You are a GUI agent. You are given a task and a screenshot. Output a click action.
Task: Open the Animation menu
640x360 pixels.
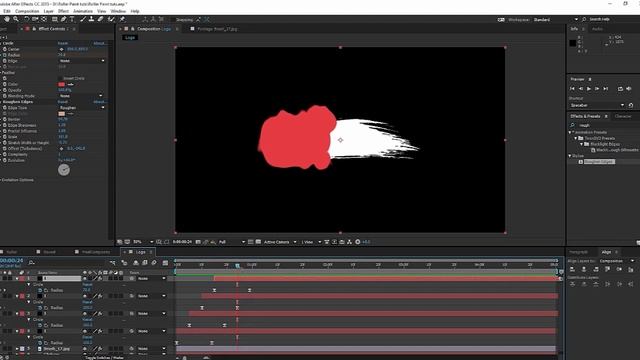83,11
